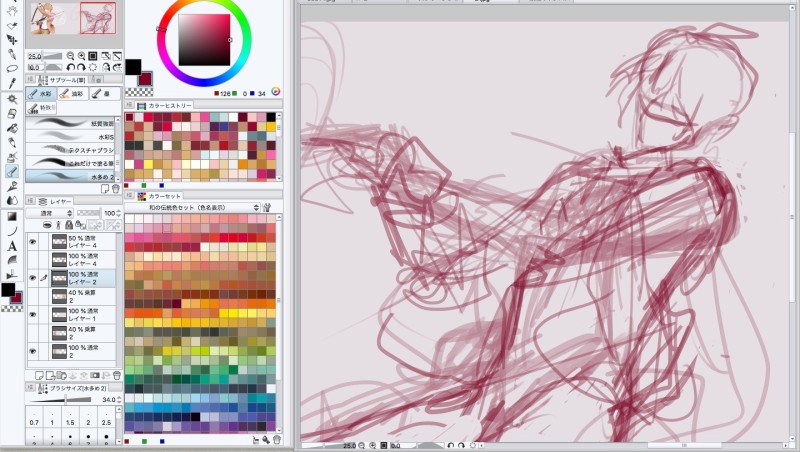Open color set settings wrench icon
The image size is (800, 452).
point(267,208)
